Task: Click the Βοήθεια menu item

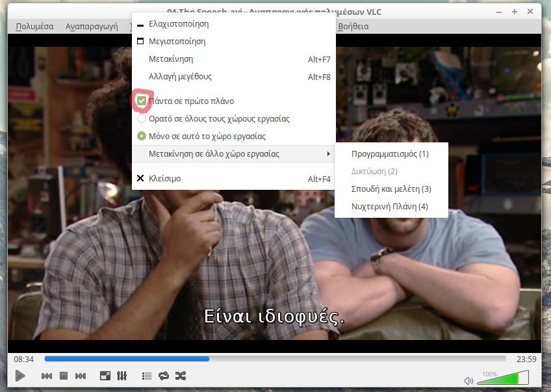Action: click(353, 27)
